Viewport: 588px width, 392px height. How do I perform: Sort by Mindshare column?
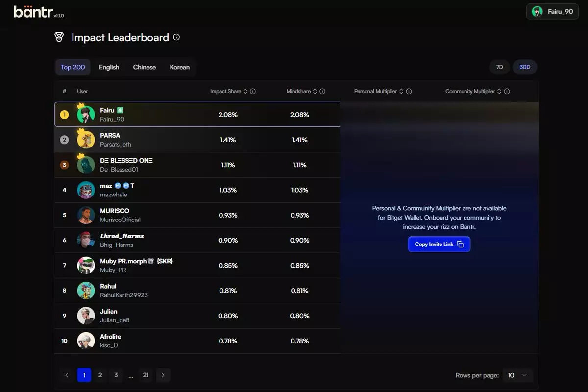[x=298, y=92]
